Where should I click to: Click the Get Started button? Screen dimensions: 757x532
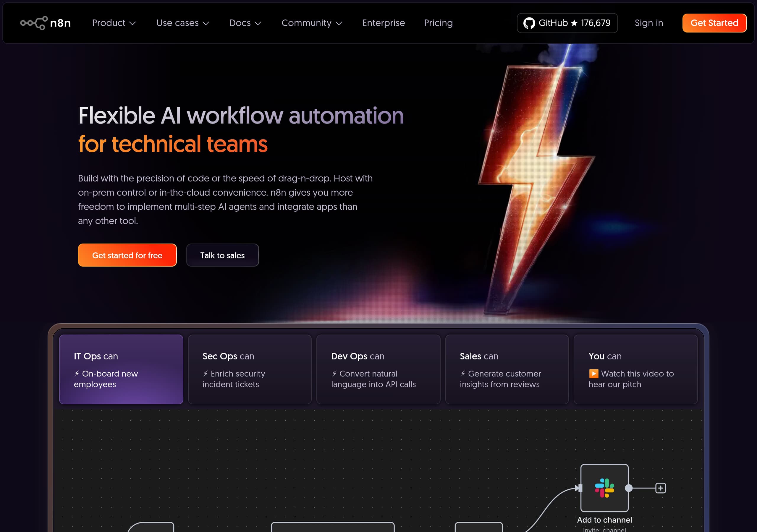point(714,23)
